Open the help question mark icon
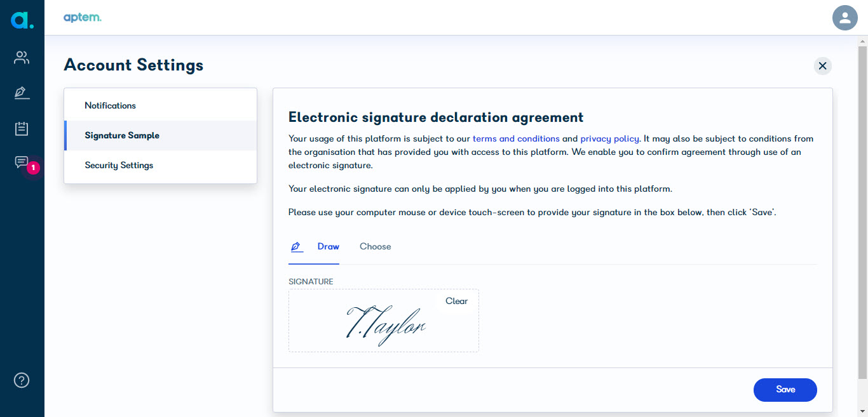The image size is (868, 417). [x=22, y=380]
